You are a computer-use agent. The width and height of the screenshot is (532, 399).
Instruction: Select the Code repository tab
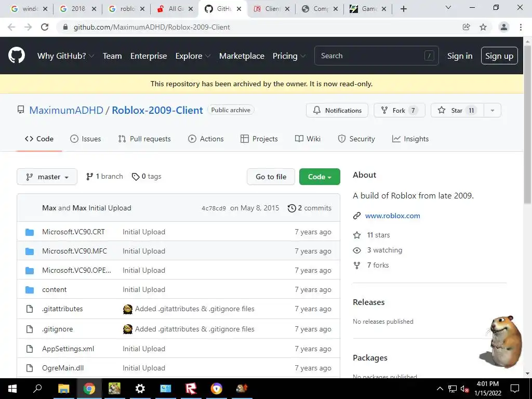39,139
